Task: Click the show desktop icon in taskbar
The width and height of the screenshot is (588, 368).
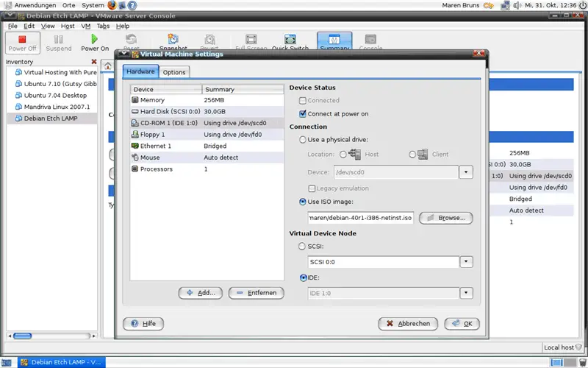Action: click(x=7, y=362)
